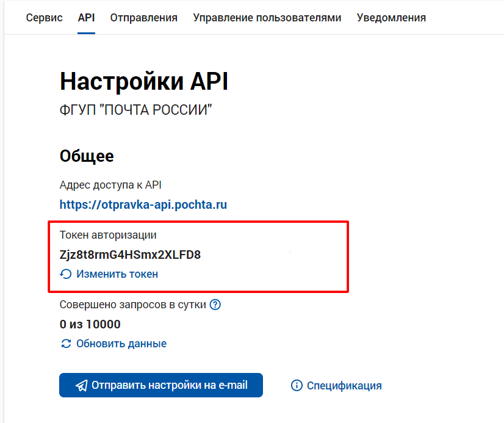Image resolution: width=504 pixels, height=423 pixels.
Task: Click the ФГУП "ПОЧТА РОССИИ" organization name
Action: 135,110
